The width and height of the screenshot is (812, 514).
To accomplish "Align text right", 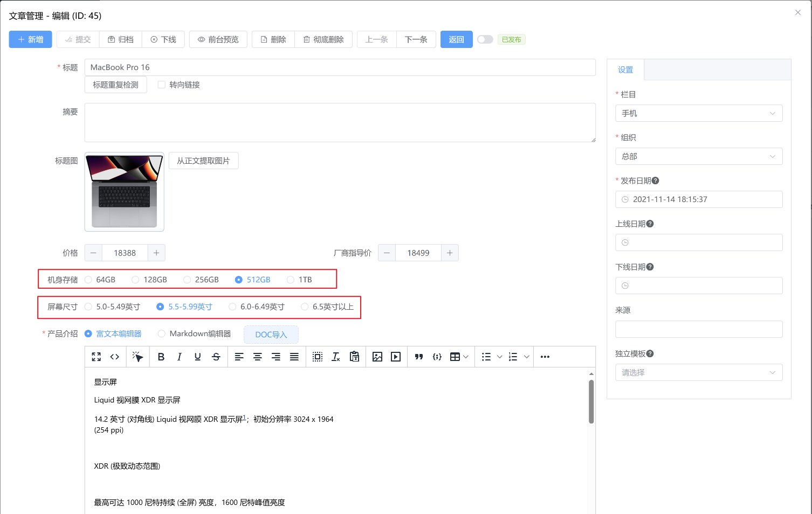I will [276, 357].
